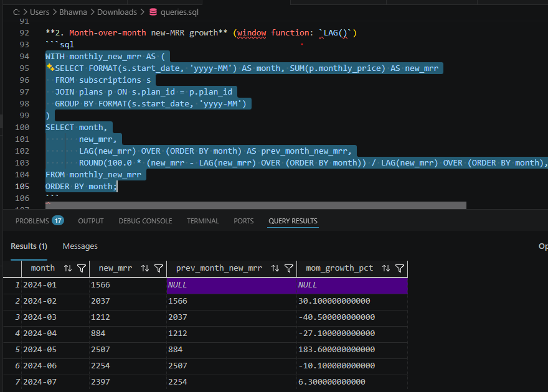Expand the Bhawna breadcrumb folder

click(x=73, y=12)
